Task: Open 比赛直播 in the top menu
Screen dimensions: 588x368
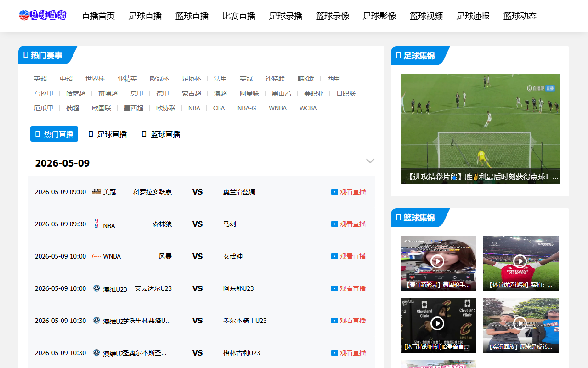Action: point(239,16)
